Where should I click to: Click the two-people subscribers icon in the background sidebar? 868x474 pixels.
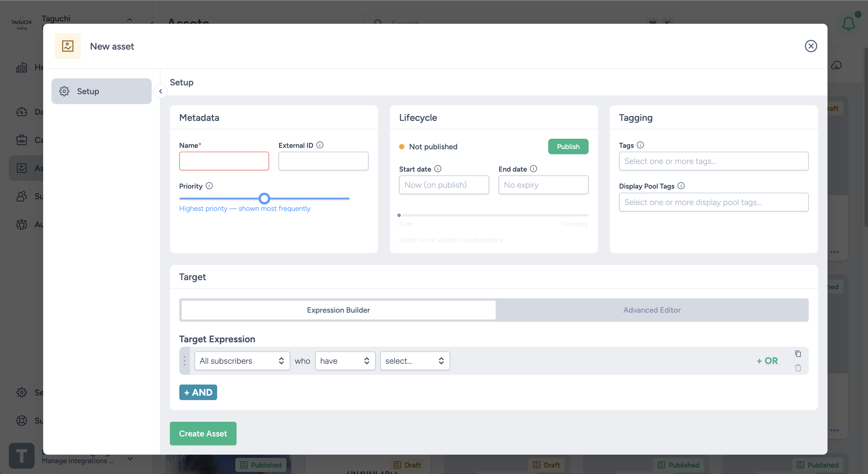coord(22,197)
